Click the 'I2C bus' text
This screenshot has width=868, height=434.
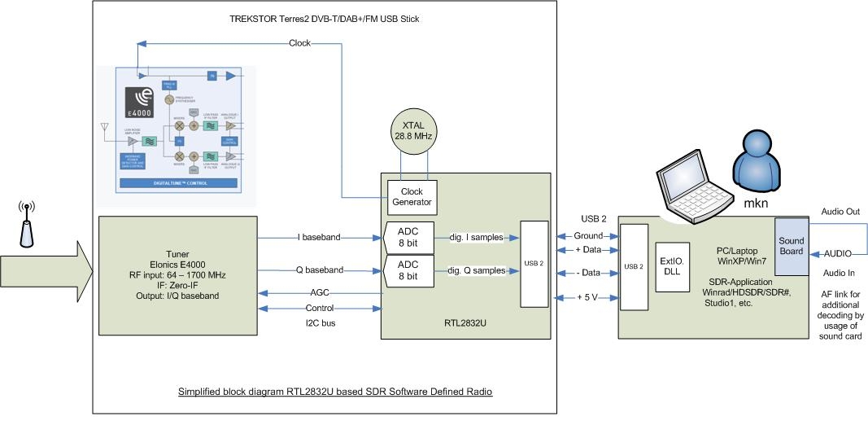coord(320,323)
